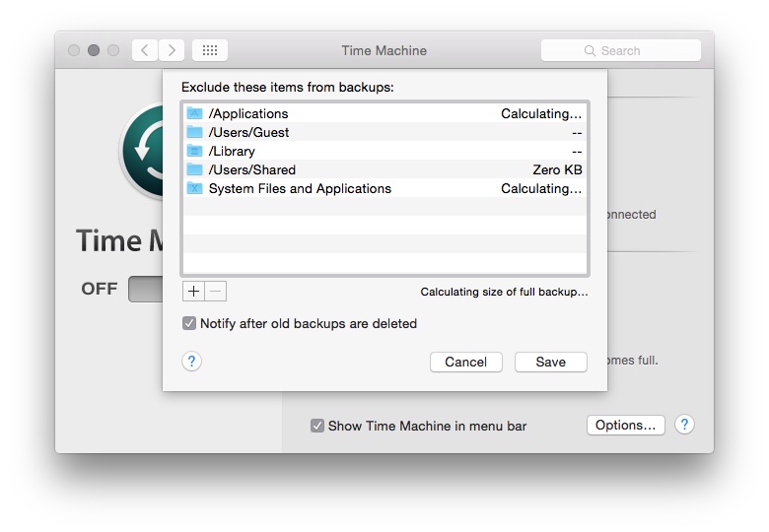The height and width of the screenshot is (532, 769).
Task: Select the /Applications row text
Action: pyautogui.click(x=248, y=113)
